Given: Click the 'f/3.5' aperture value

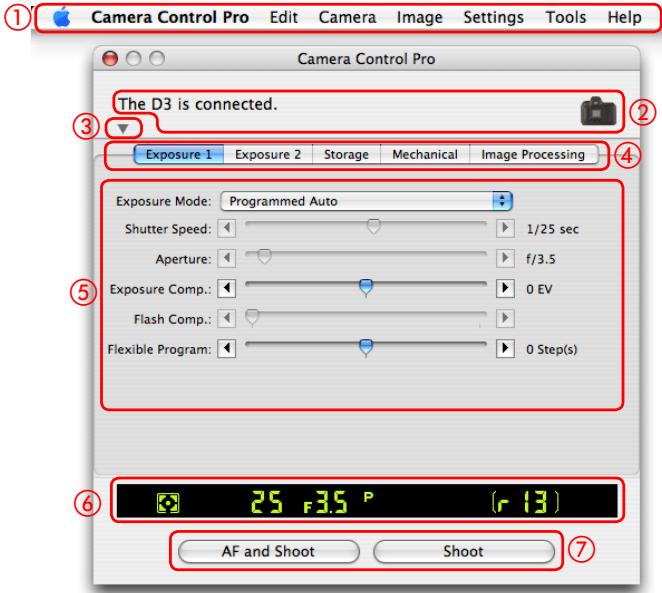Looking at the screenshot, I should click(540, 259).
